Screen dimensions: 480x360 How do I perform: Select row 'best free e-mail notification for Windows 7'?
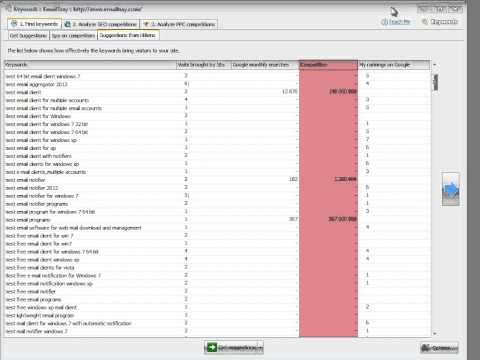coord(217,276)
